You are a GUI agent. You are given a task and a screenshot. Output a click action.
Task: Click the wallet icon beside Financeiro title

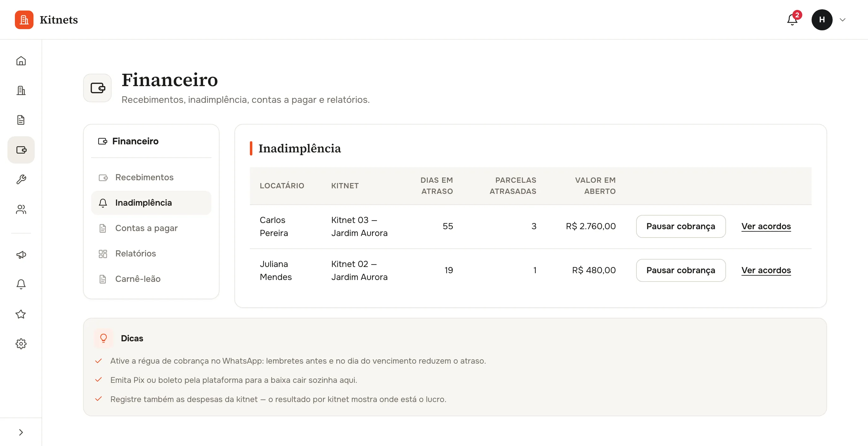pyautogui.click(x=97, y=88)
